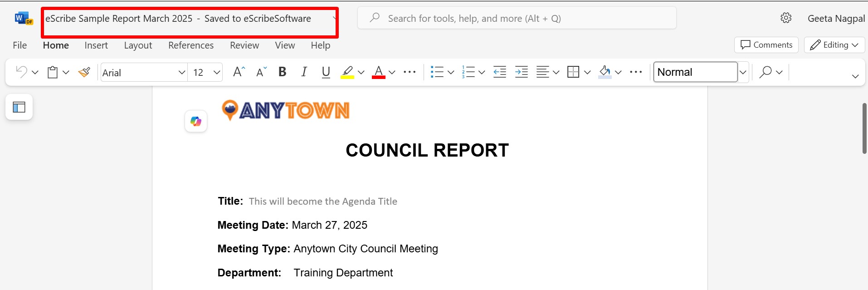Viewport: 868px width, 290px height.
Task: Expand the font size 12 dropdown
Action: pyautogui.click(x=217, y=72)
